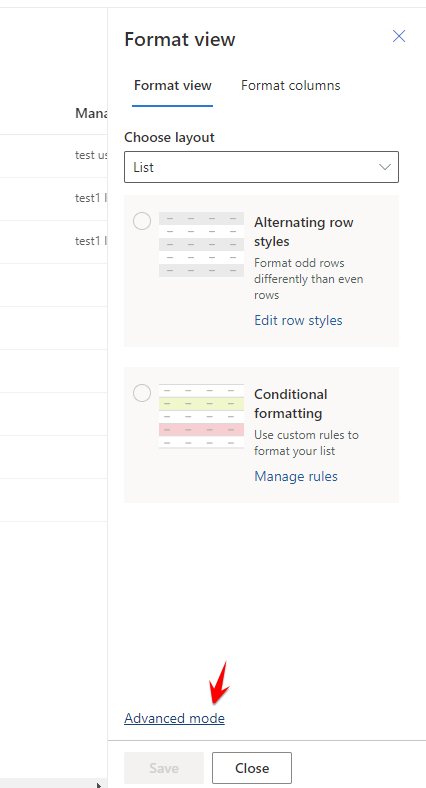Open the Manage rules link
This screenshot has width=426, height=788.
pyautogui.click(x=296, y=476)
